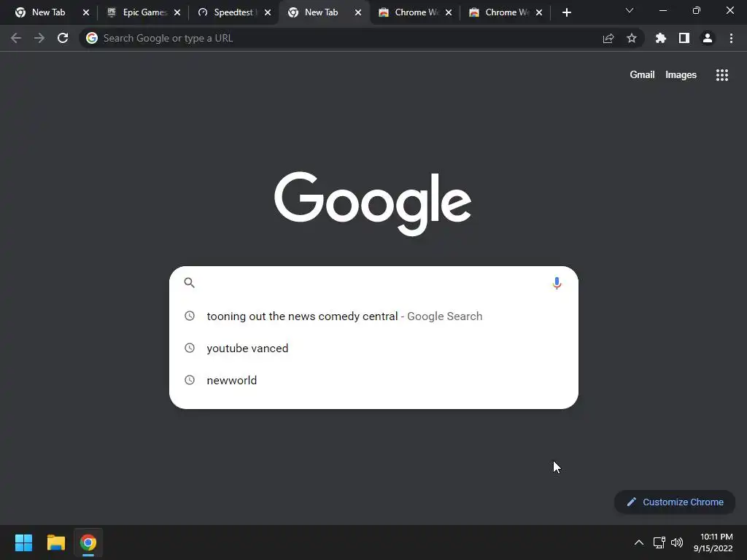The image size is (747, 560).
Task: Open the Google apps grid
Action: [722, 75]
